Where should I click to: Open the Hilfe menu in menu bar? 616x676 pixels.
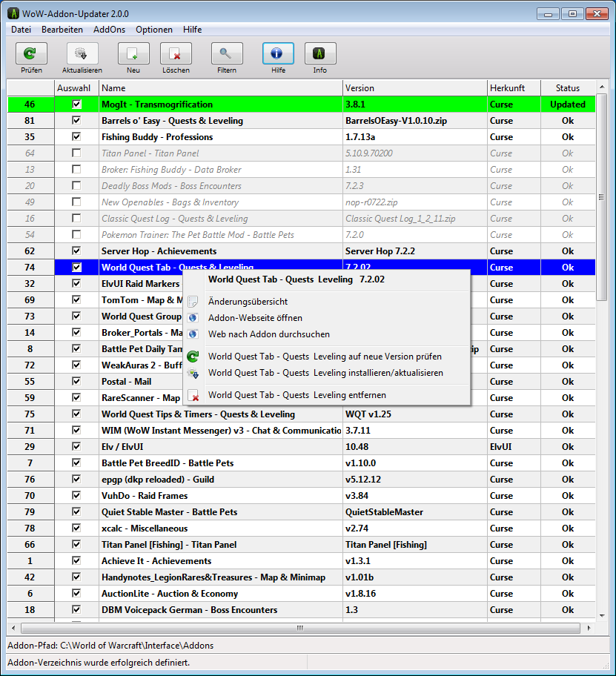pos(192,30)
